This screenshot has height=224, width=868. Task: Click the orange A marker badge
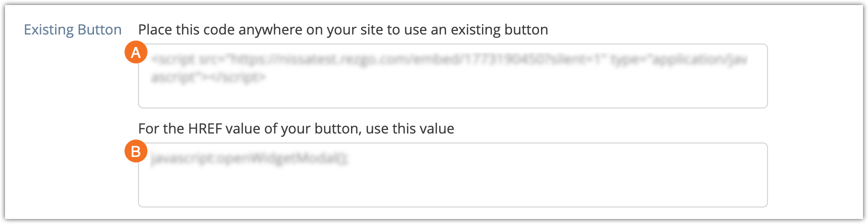135,53
